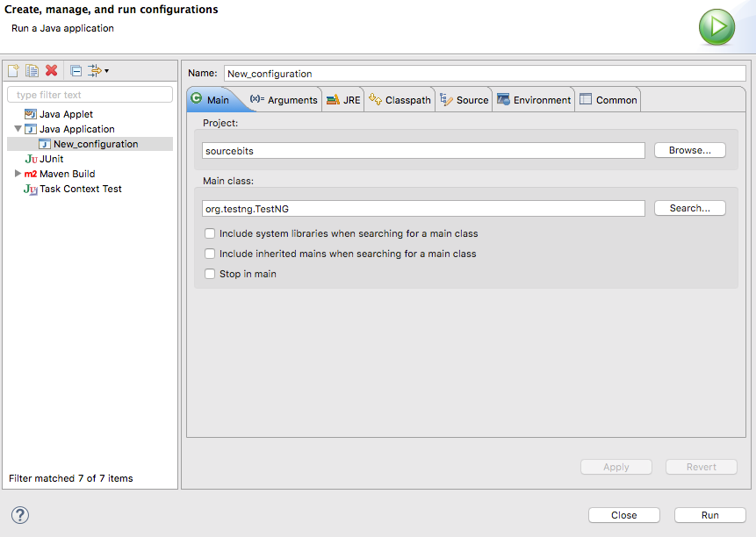The image size is (756, 537).
Task: Expand the Maven Build tree node
Action: pyautogui.click(x=18, y=174)
